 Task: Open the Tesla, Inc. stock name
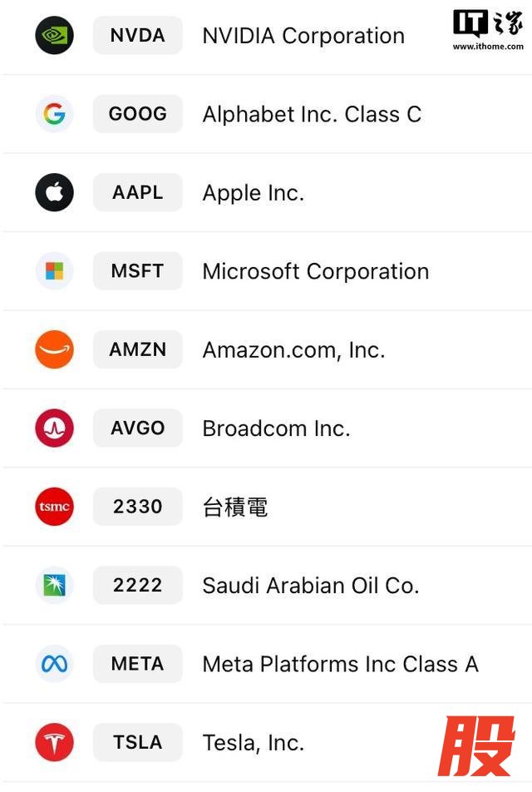(253, 743)
